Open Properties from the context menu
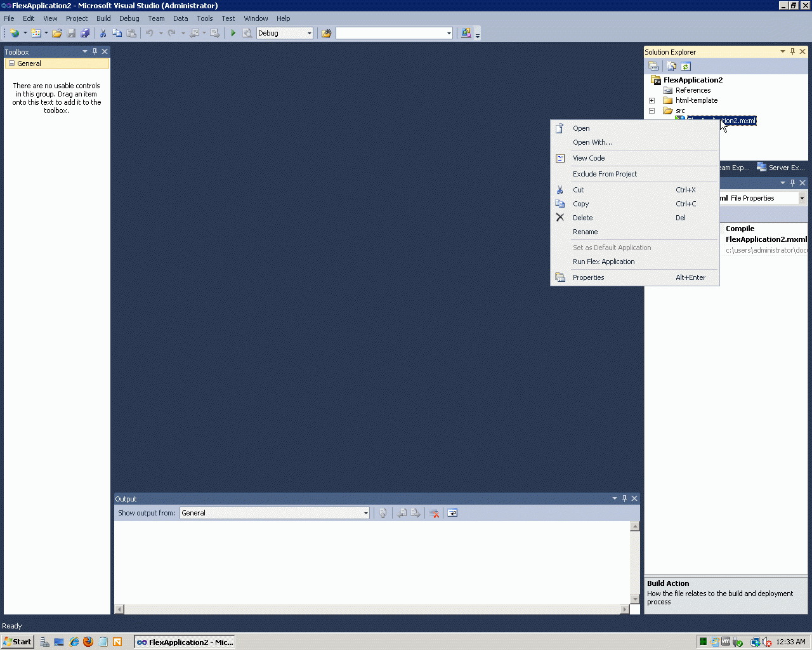This screenshot has width=812, height=650. [x=634, y=277]
